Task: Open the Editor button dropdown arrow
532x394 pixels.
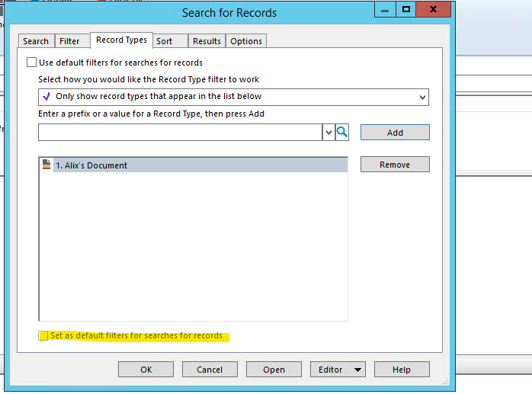Action: pos(357,370)
